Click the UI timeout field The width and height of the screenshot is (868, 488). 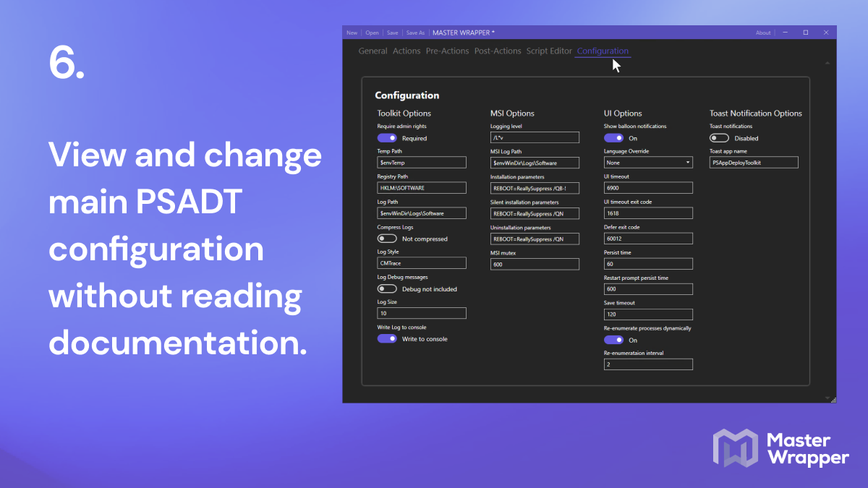click(648, 188)
